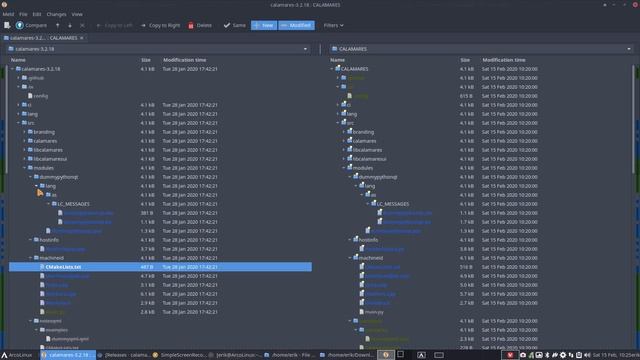This screenshot has width=640, height=360.
Task: Click Copy to Right in toolbar
Action: point(160,25)
